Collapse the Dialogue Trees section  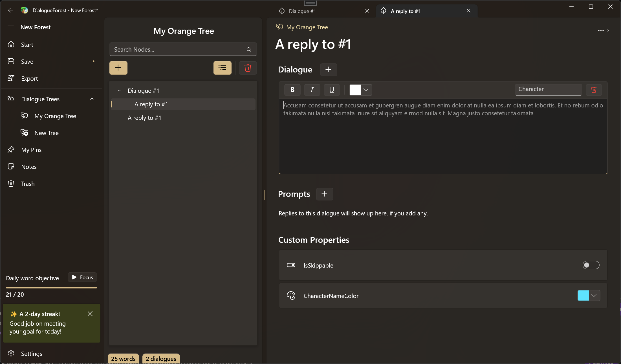pyautogui.click(x=92, y=99)
